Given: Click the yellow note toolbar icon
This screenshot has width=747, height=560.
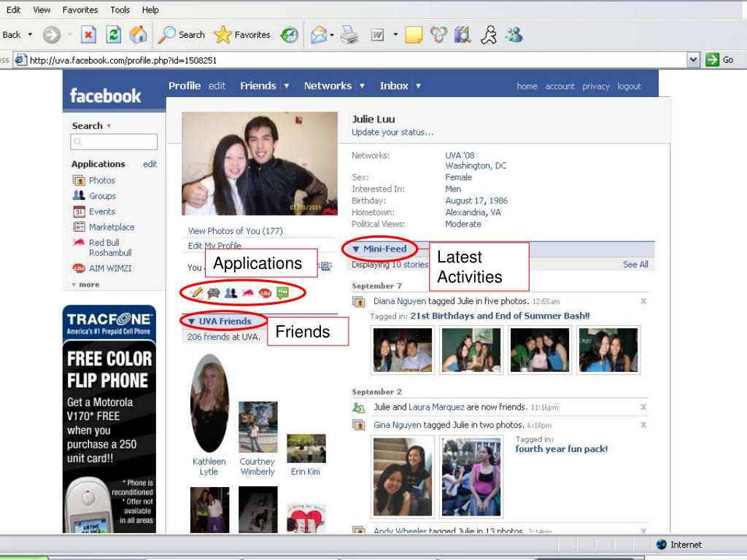Looking at the screenshot, I should [x=414, y=35].
